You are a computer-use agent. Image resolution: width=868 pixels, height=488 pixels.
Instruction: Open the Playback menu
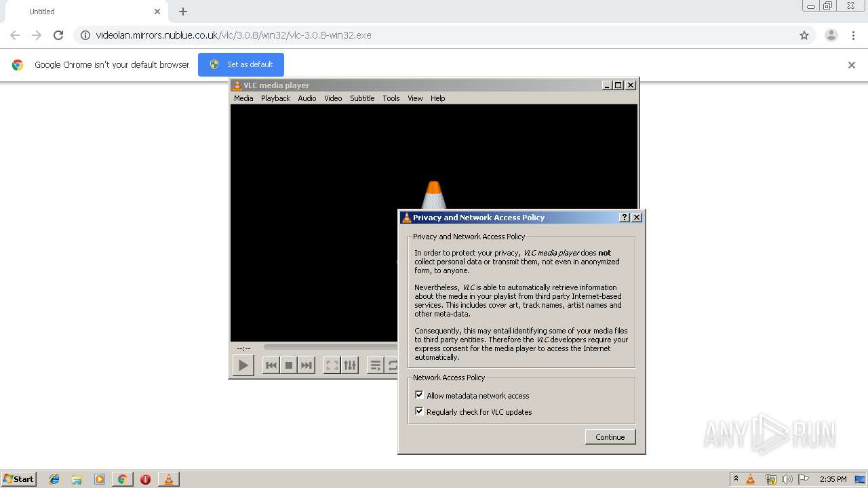point(275,98)
